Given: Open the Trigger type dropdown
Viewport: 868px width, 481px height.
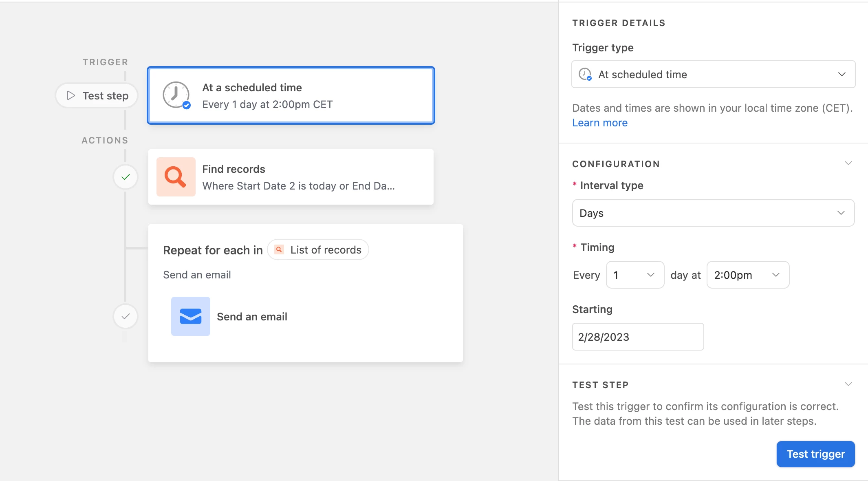Looking at the screenshot, I should (x=713, y=74).
